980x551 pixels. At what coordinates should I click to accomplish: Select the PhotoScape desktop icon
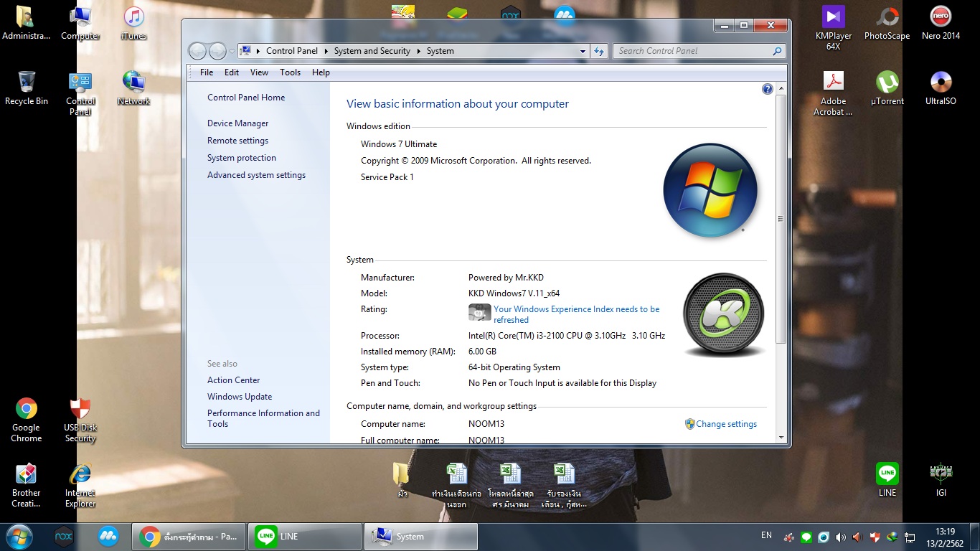[x=887, y=23]
